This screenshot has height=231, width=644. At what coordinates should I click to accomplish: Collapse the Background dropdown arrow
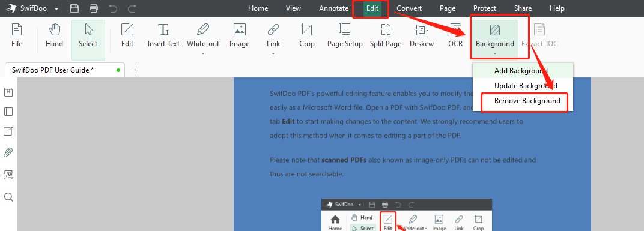pos(495,53)
